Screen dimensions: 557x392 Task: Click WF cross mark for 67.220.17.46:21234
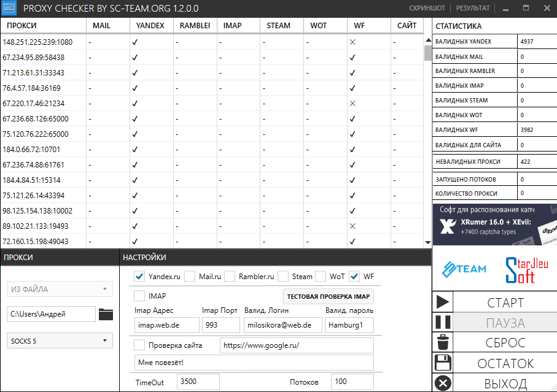[353, 104]
